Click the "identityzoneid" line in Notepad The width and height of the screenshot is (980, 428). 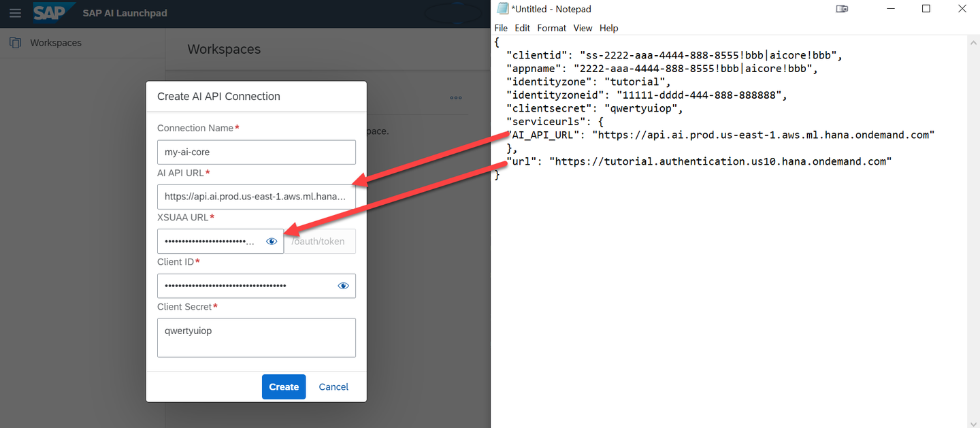click(647, 95)
